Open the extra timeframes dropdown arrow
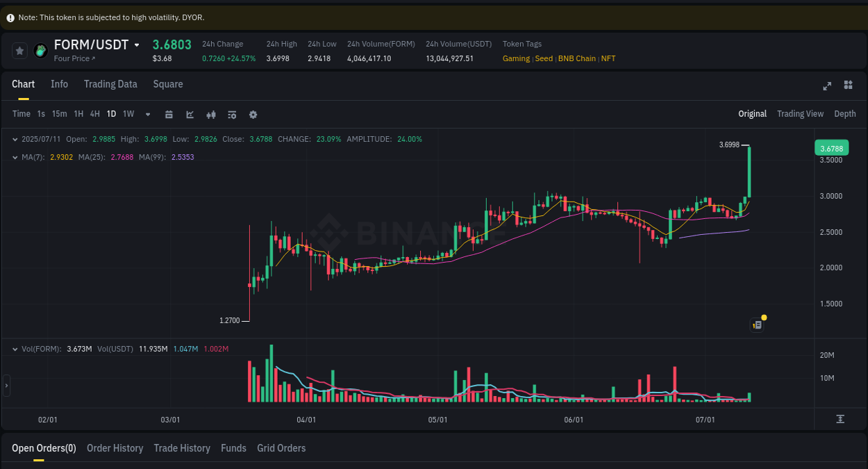The image size is (868, 469). [147, 114]
